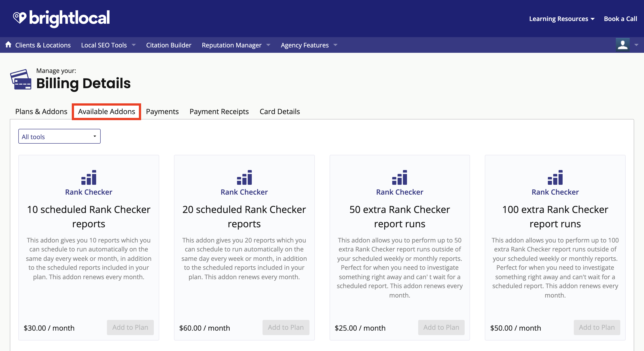
Task: Click the user profile avatar icon
Action: click(623, 45)
